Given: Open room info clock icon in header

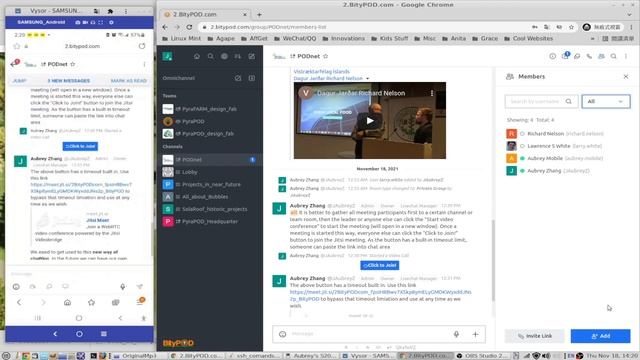Looking at the screenshot, I should pyautogui.click(x=552, y=56).
